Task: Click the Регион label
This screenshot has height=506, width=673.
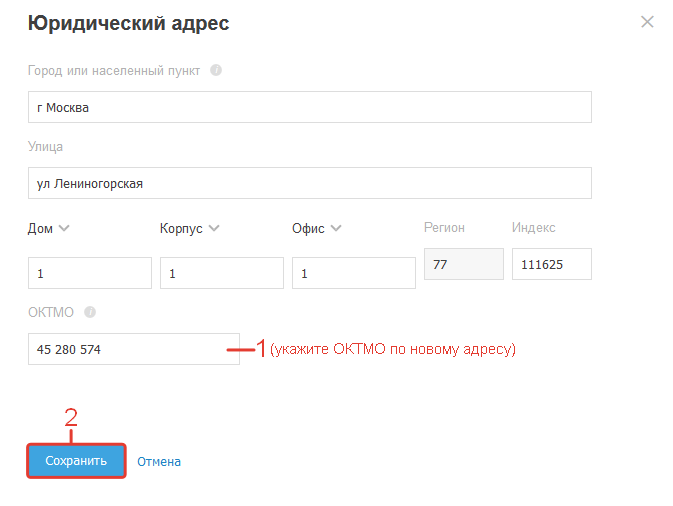Action: (x=444, y=227)
